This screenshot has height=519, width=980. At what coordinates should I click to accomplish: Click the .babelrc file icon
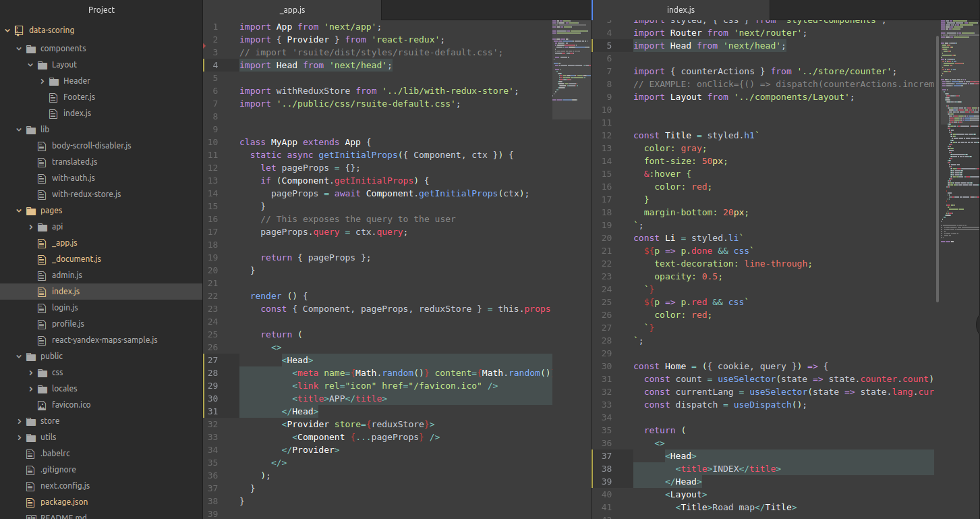(x=30, y=453)
